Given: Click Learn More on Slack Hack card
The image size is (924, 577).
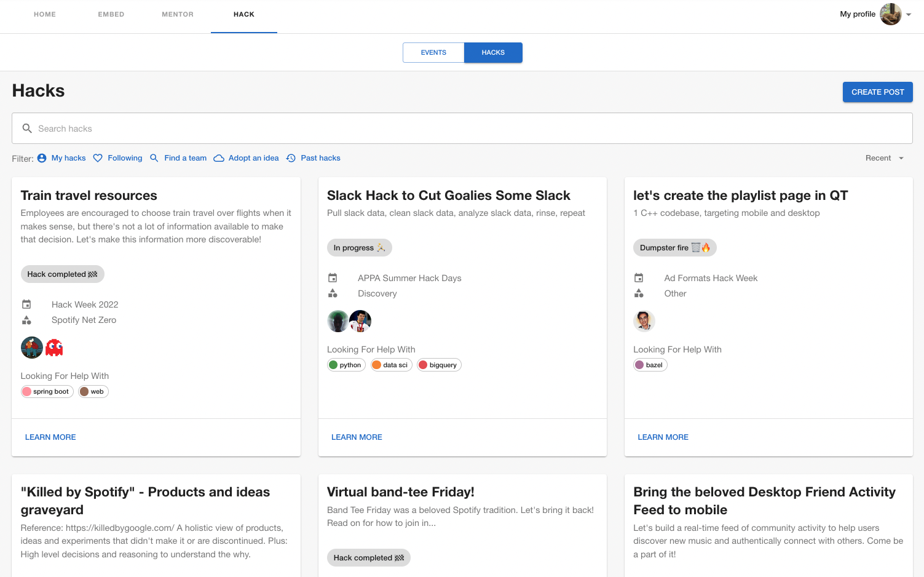Looking at the screenshot, I should point(357,437).
